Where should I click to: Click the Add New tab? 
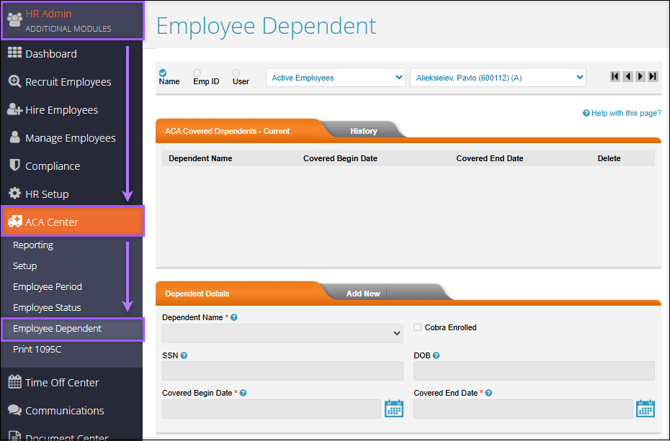(363, 294)
